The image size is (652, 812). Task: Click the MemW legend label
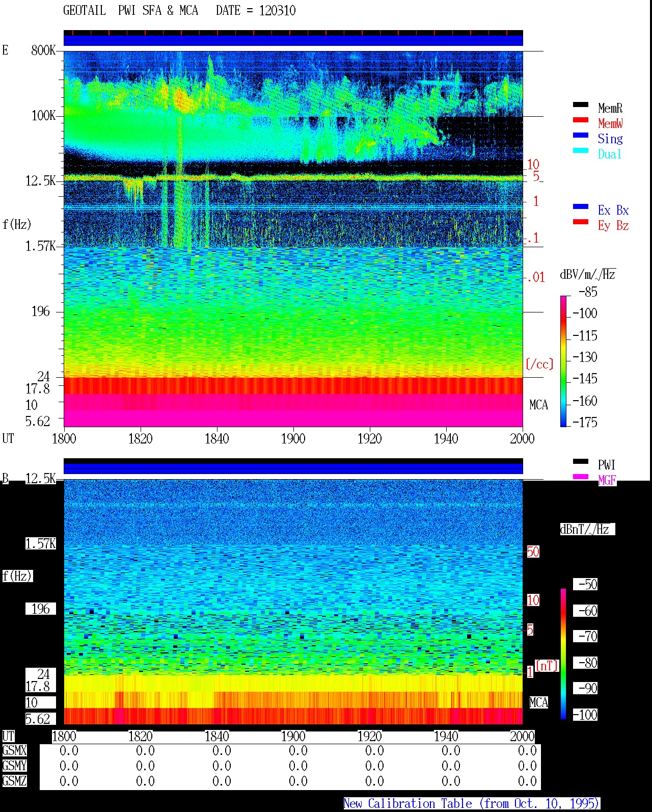610,123
